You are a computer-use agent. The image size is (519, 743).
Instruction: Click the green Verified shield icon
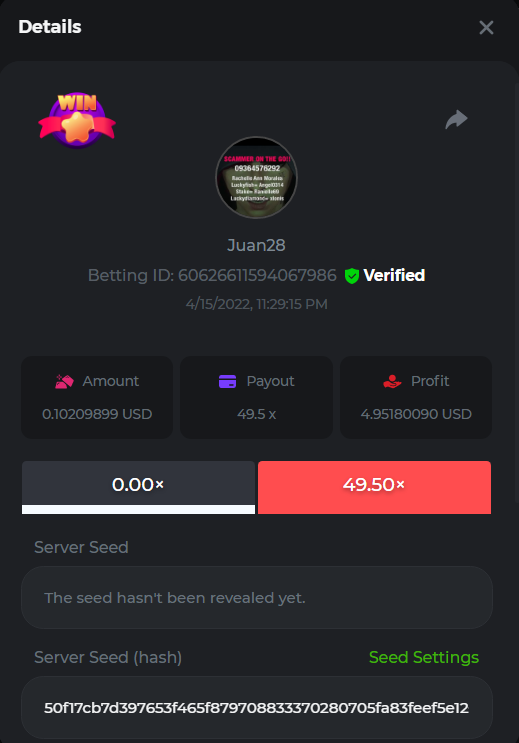pos(352,275)
